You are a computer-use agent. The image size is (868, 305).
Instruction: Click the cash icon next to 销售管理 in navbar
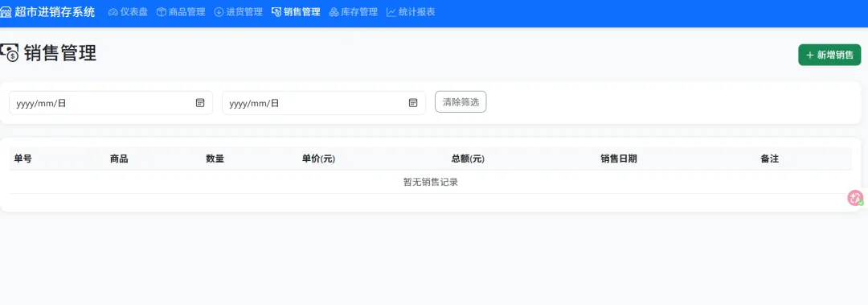276,12
